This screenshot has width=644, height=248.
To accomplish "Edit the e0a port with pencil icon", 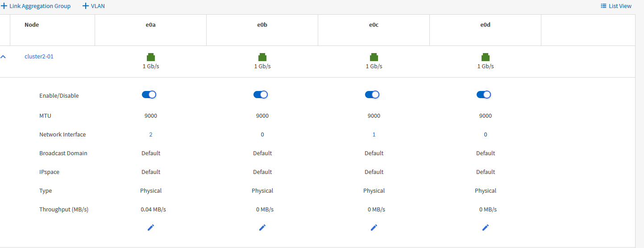I will coord(151,227).
